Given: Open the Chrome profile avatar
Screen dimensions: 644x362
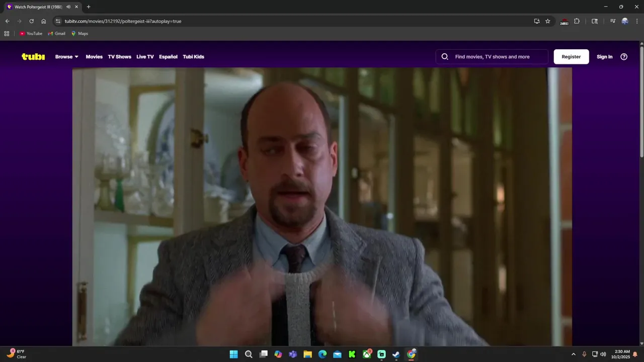Looking at the screenshot, I should 625,21.
